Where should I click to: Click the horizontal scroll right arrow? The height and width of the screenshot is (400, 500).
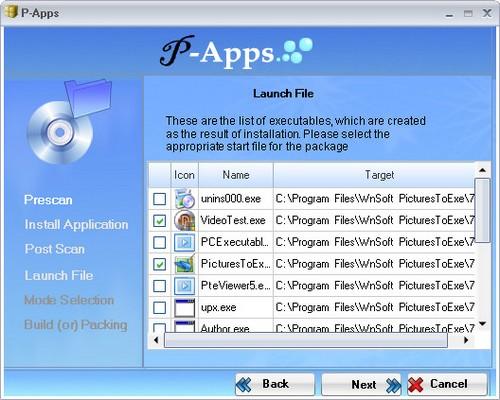coord(466,340)
